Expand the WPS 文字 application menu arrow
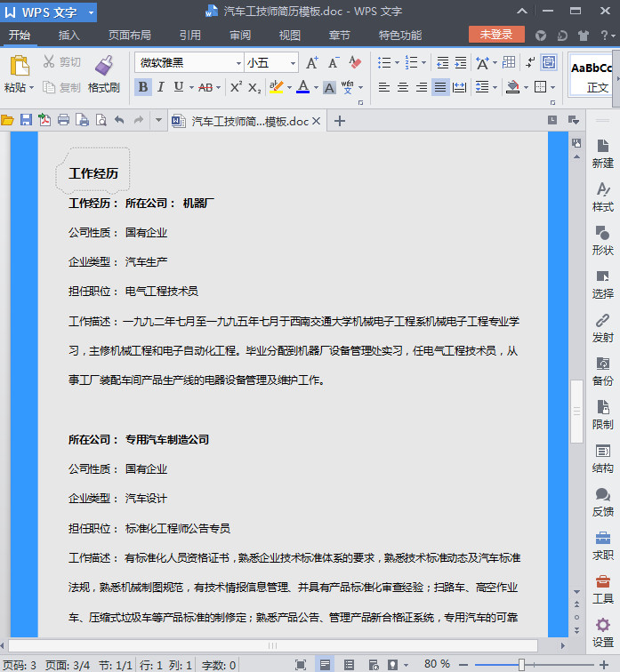The image size is (620, 672). click(91, 12)
